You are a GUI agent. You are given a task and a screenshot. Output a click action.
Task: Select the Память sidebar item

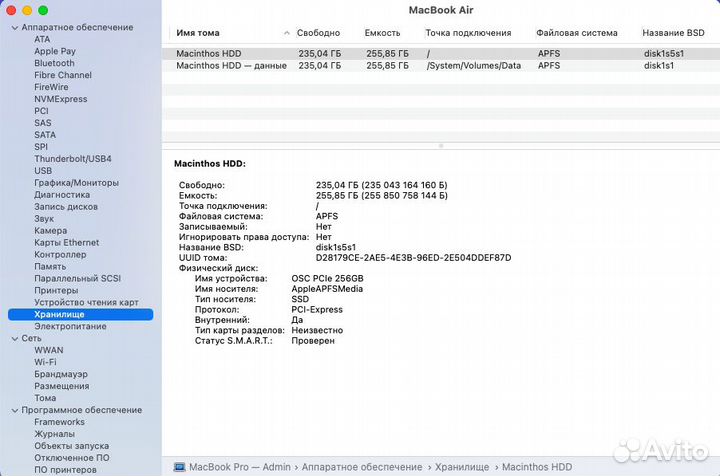pyautogui.click(x=50, y=267)
